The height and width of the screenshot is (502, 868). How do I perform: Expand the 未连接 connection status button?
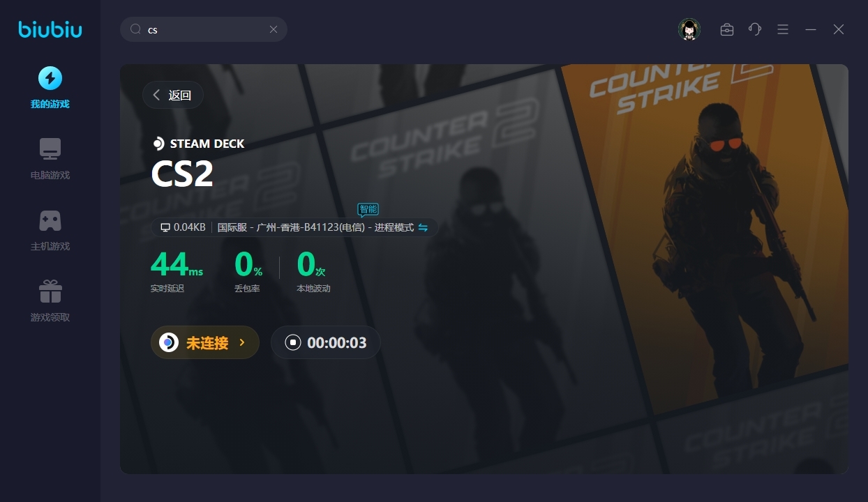[x=205, y=342]
